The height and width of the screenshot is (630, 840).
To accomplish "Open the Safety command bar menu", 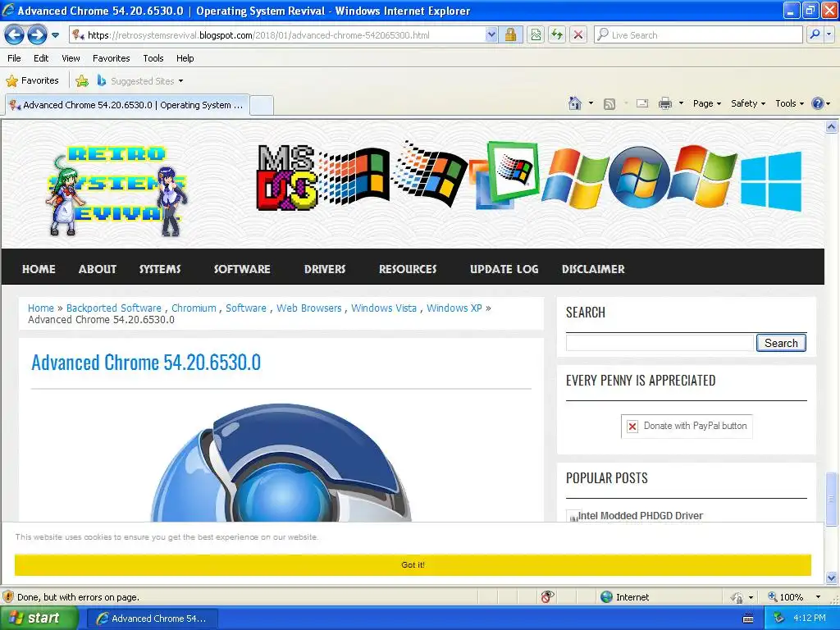I will (748, 103).
